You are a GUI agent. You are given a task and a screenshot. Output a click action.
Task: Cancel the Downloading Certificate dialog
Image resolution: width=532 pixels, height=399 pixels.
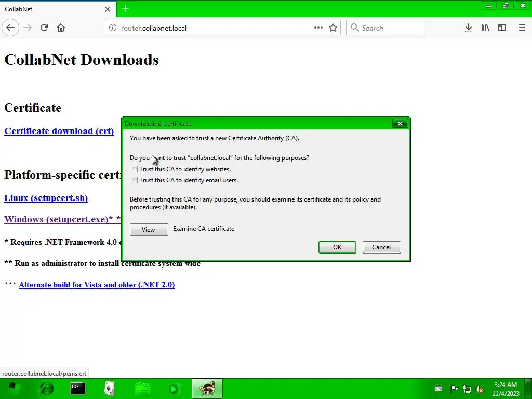[x=382, y=247]
